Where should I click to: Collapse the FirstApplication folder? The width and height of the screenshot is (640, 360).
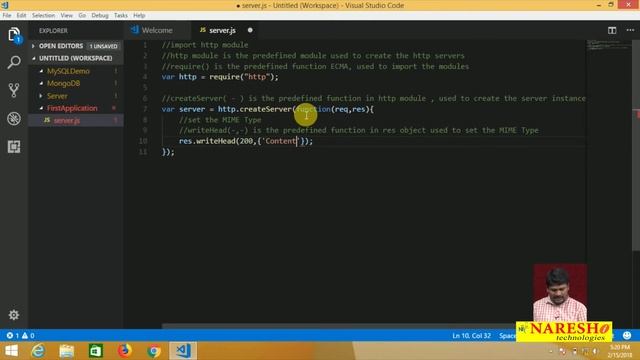[41, 108]
